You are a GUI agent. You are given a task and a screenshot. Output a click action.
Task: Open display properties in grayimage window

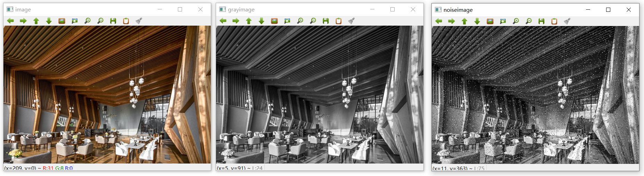[352, 21]
